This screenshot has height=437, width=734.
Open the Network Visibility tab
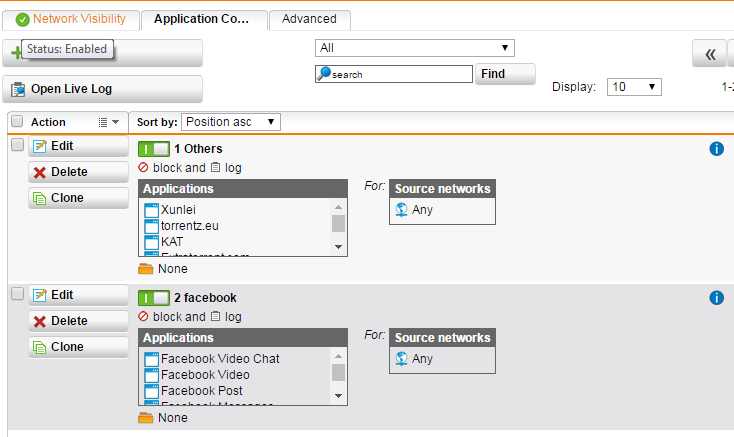[x=71, y=20]
